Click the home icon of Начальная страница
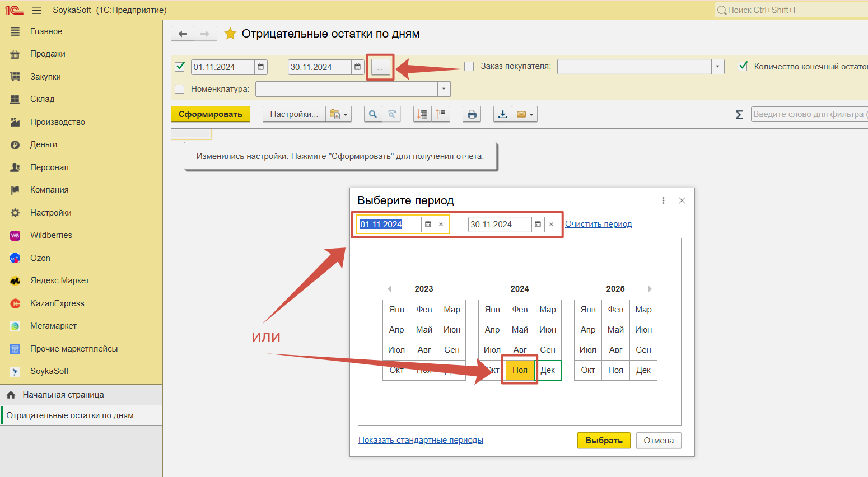Screen dimensions: 868x477 point(11,395)
